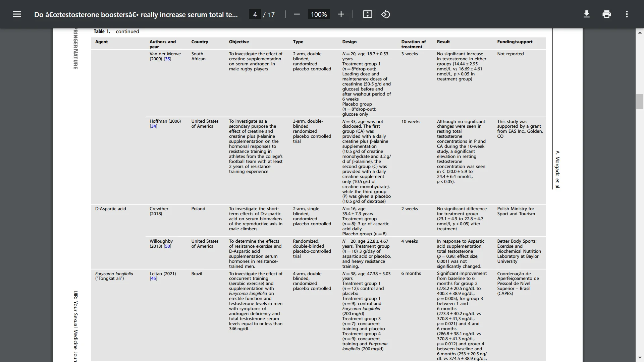This screenshot has height=362, width=644.
Task: Print the document
Action: click(x=607, y=14)
